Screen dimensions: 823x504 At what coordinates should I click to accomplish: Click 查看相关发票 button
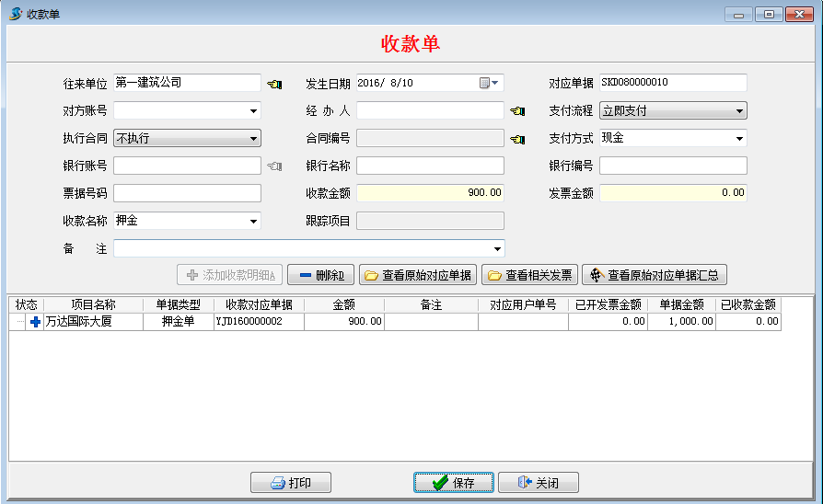point(529,275)
